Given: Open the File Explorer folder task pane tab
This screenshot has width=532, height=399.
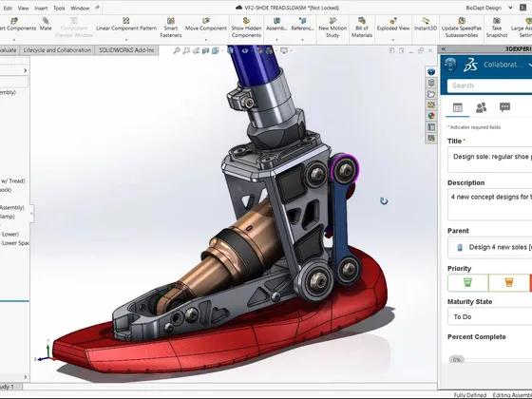Looking at the screenshot, I should click(431, 94).
